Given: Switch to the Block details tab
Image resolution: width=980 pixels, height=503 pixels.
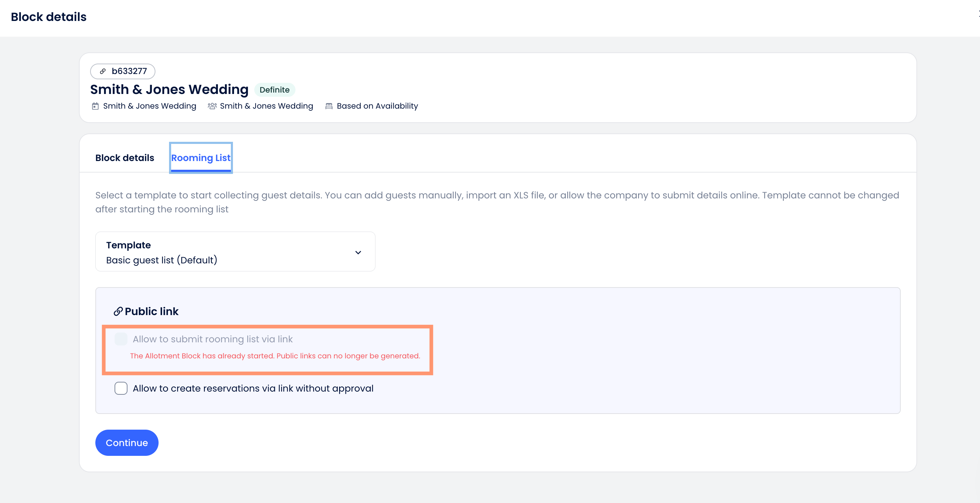Looking at the screenshot, I should [124, 158].
